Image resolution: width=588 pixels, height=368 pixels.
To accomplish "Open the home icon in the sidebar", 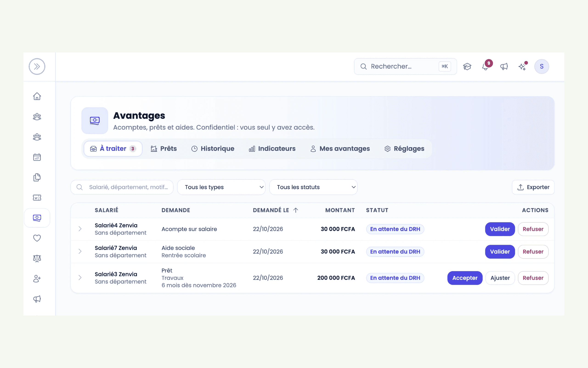I will point(37,96).
